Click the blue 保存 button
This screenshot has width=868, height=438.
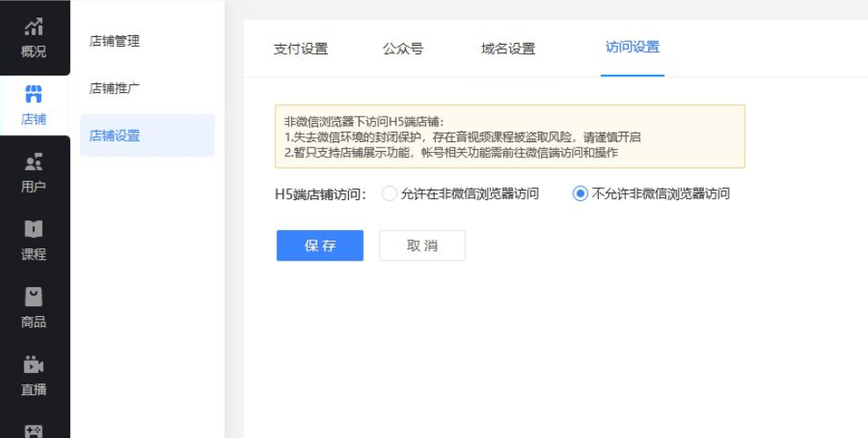point(320,246)
